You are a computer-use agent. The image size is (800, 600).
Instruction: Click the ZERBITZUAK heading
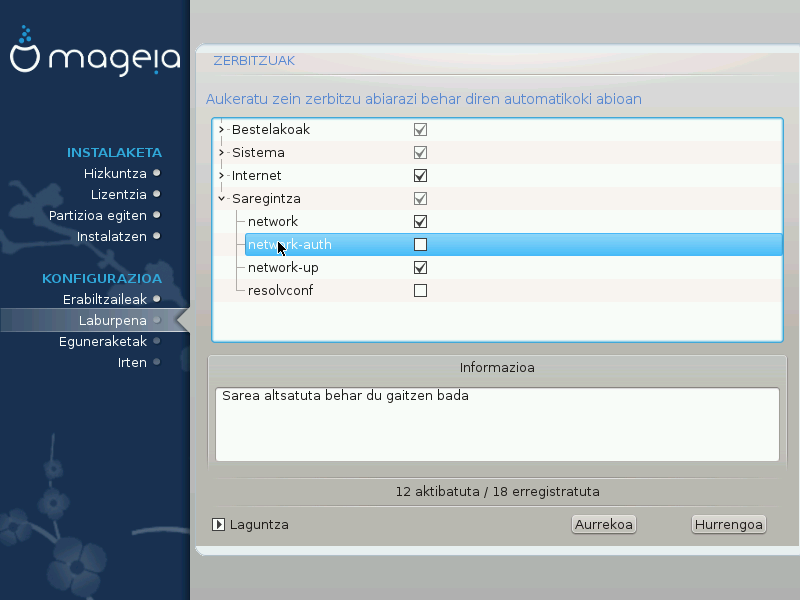tap(254, 61)
